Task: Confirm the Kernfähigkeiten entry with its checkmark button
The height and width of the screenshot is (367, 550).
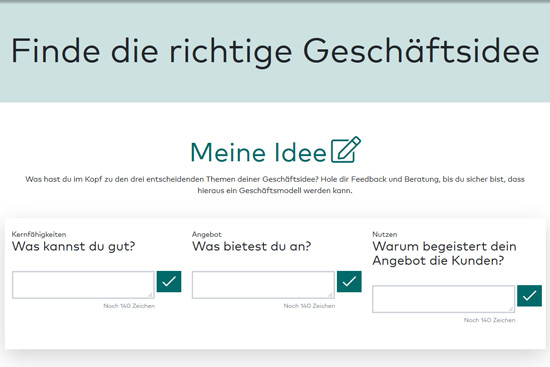Action: [x=169, y=281]
